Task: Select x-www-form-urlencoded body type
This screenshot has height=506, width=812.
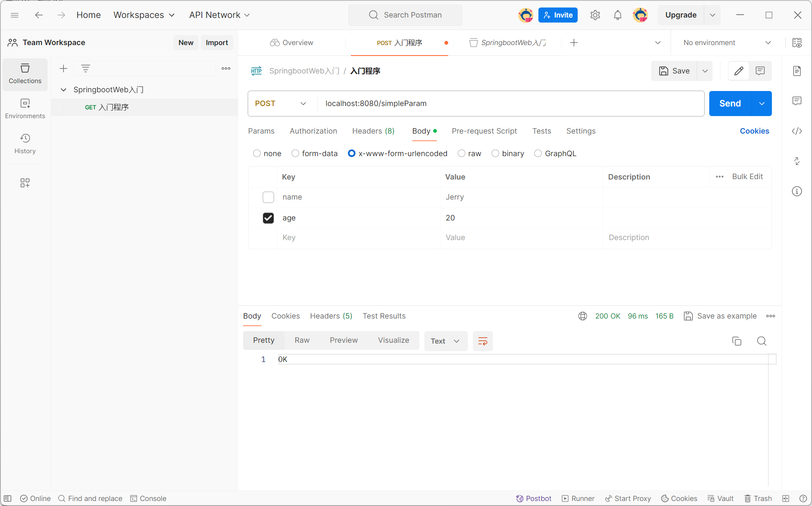Action: [352, 154]
